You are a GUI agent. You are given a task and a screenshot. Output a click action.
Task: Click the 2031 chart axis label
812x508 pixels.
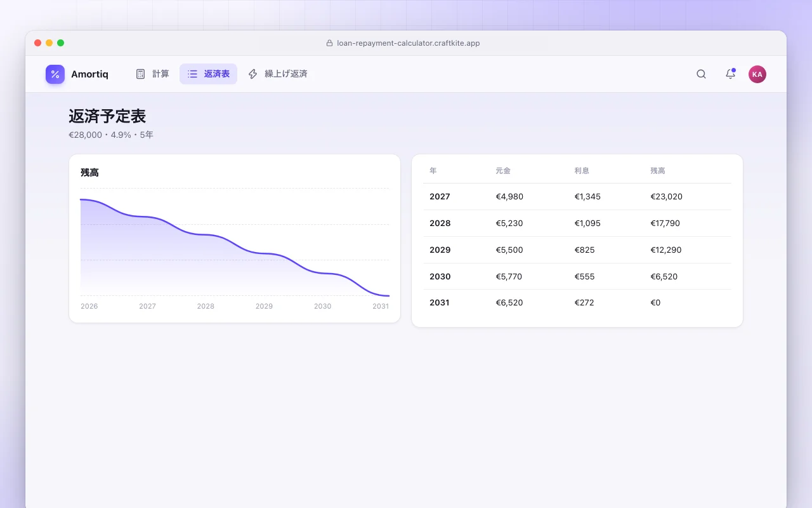(x=381, y=306)
